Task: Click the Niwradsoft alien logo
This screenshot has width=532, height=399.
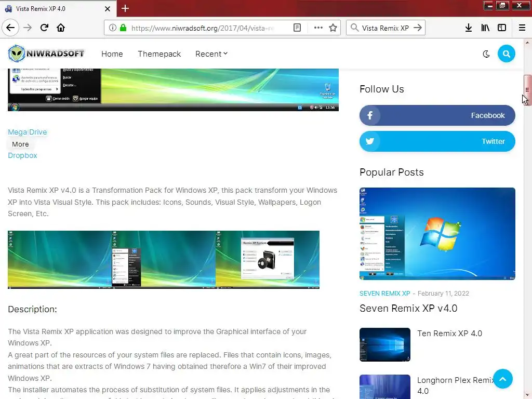Action: [x=46, y=54]
